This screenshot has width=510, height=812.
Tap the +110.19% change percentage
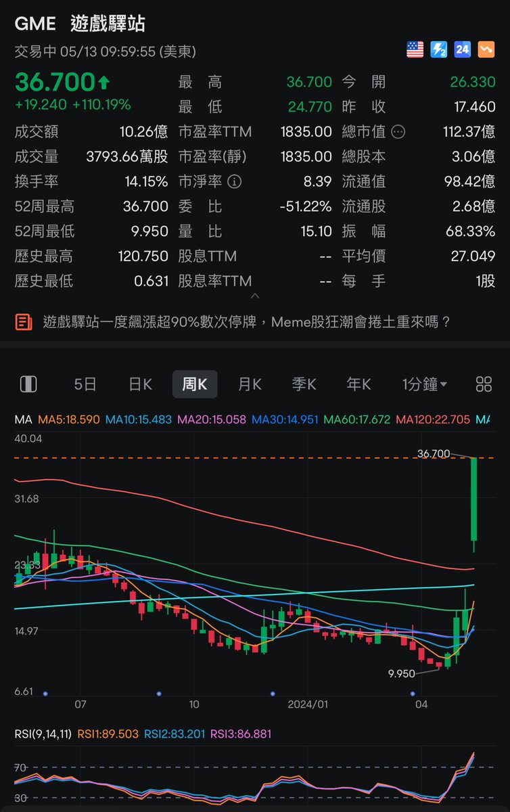(x=101, y=105)
